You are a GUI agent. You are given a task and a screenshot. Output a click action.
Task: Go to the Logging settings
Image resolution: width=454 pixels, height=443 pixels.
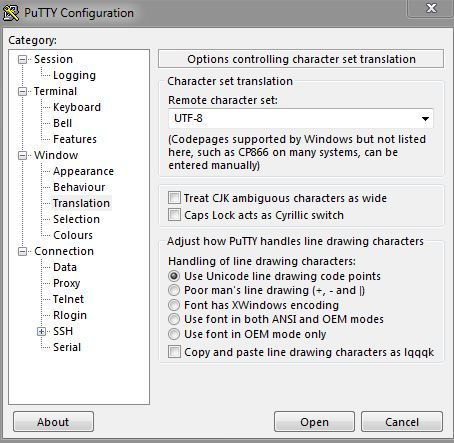coord(74,75)
